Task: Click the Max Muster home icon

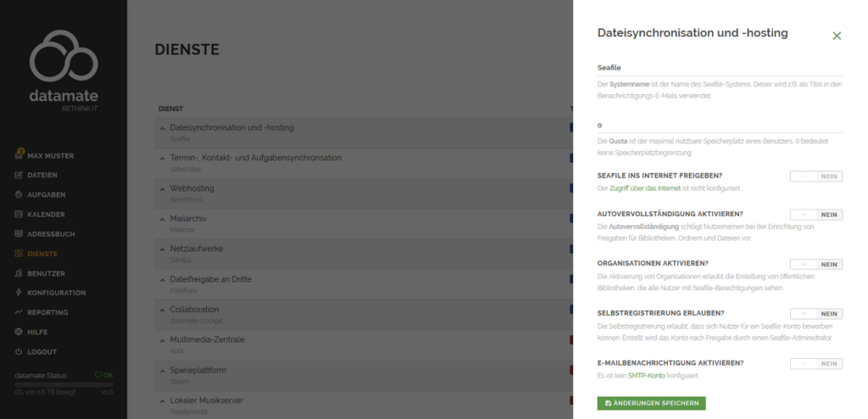Action: pos(19,156)
